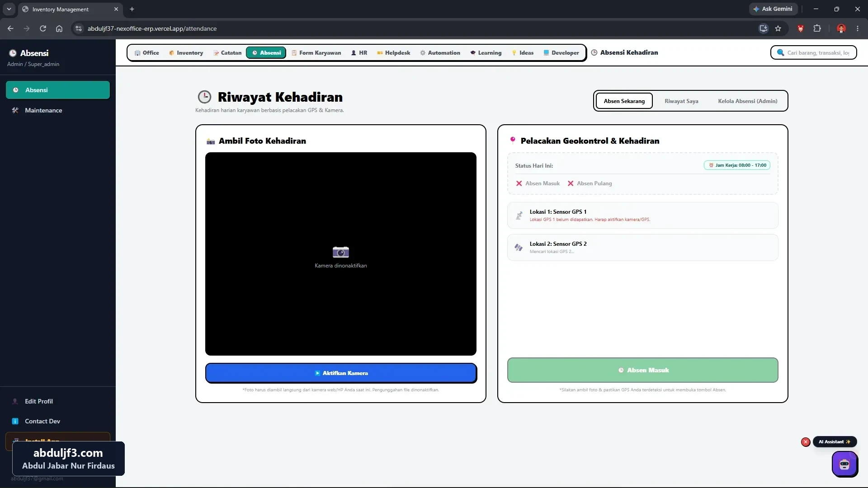Open Helpdesk module from navigation bar
868x488 pixels.
tap(393, 53)
